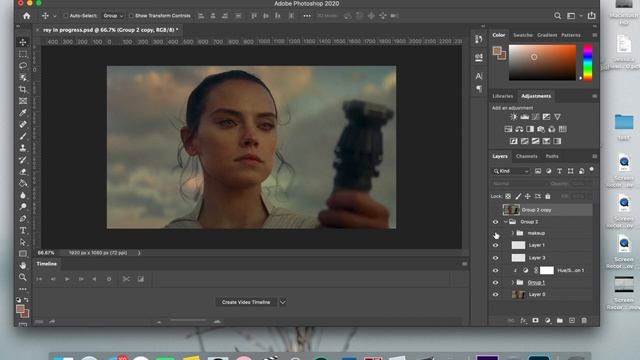This screenshot has height=360, width=640.
Task: Open the layer filter Kind dropdown
Action: pyautogui.click(x=511, y=171)
